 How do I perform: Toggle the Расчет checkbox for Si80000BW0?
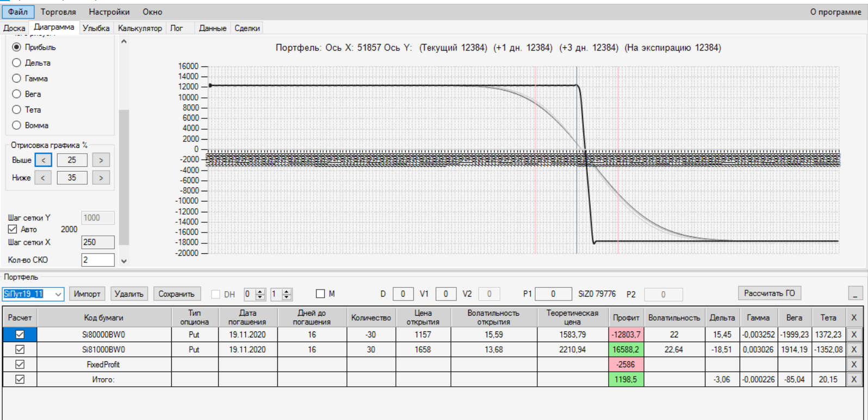click(x=20, y=335)
